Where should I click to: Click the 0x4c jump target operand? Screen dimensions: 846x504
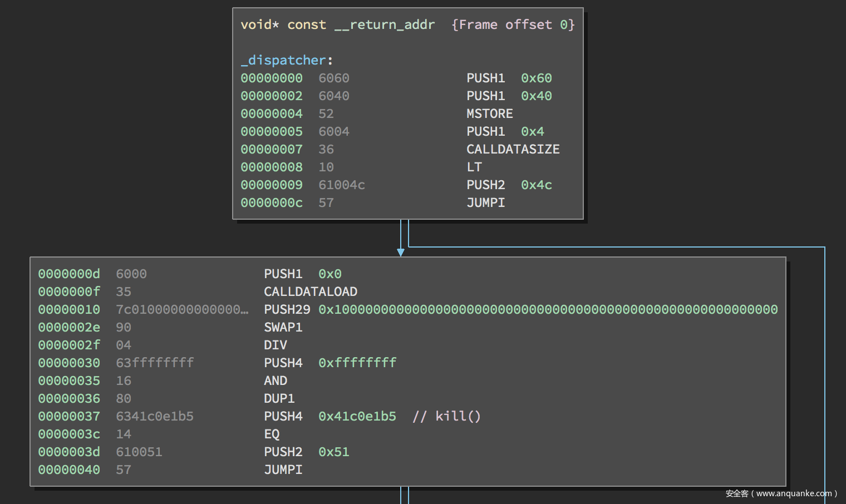[x=536, y=185]
